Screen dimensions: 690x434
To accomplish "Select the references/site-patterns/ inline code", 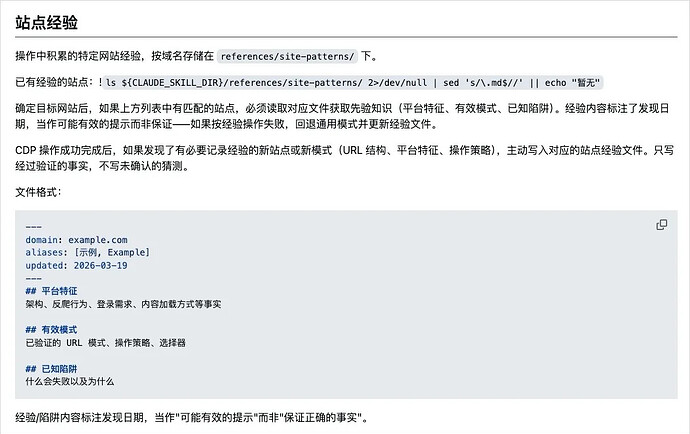I will coord(287,56).
